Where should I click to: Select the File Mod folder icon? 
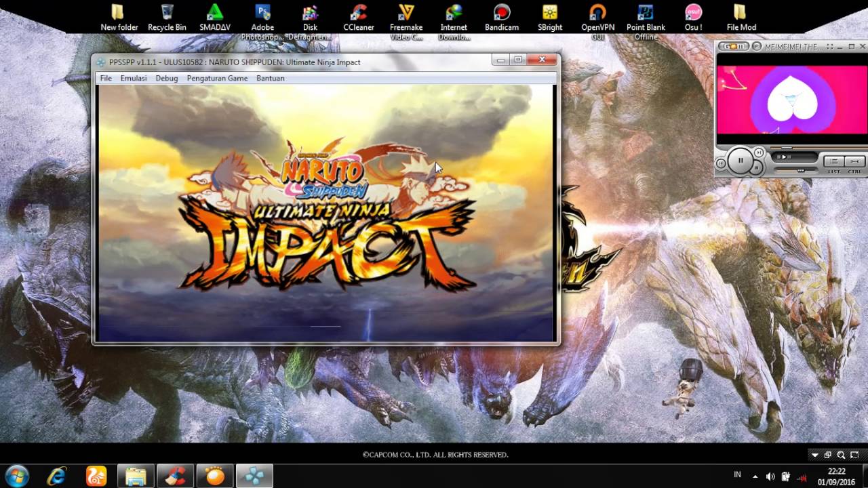[741, 18]
